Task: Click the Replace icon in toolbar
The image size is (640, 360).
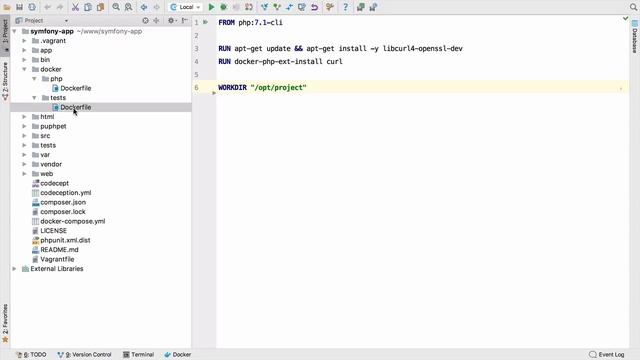Action: tap(128, 7)
